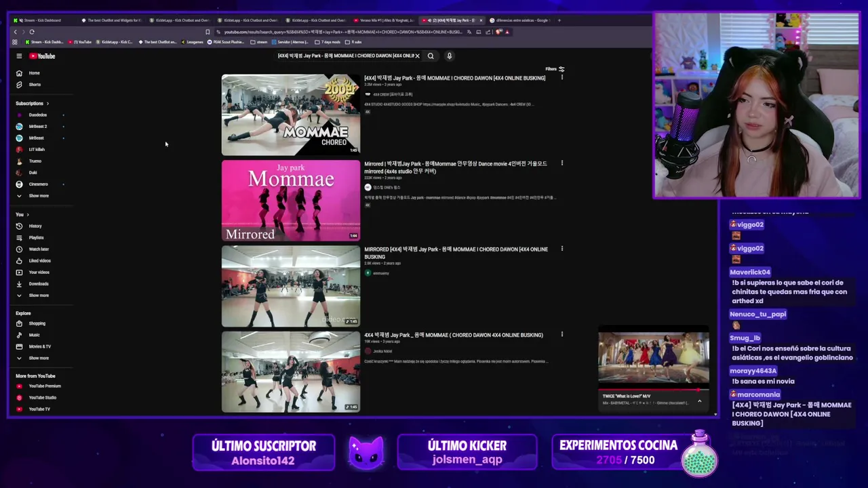
Task: Expand the You section chevron
Action: (28, 215)
